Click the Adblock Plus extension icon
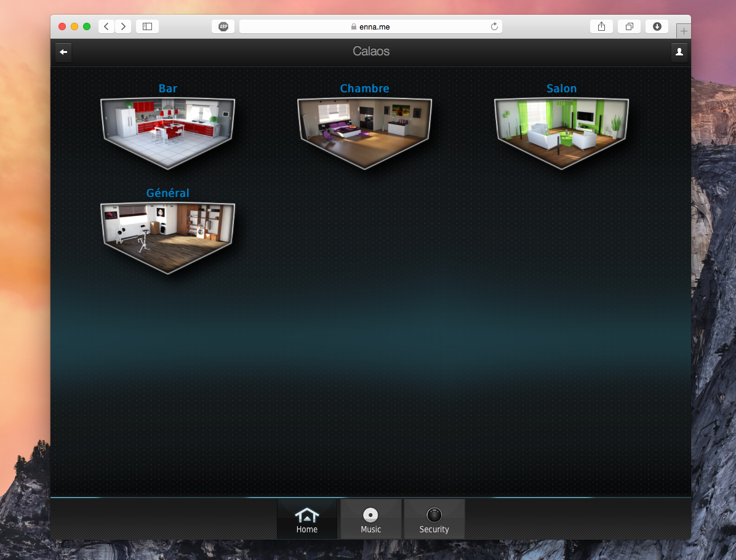 223,26
